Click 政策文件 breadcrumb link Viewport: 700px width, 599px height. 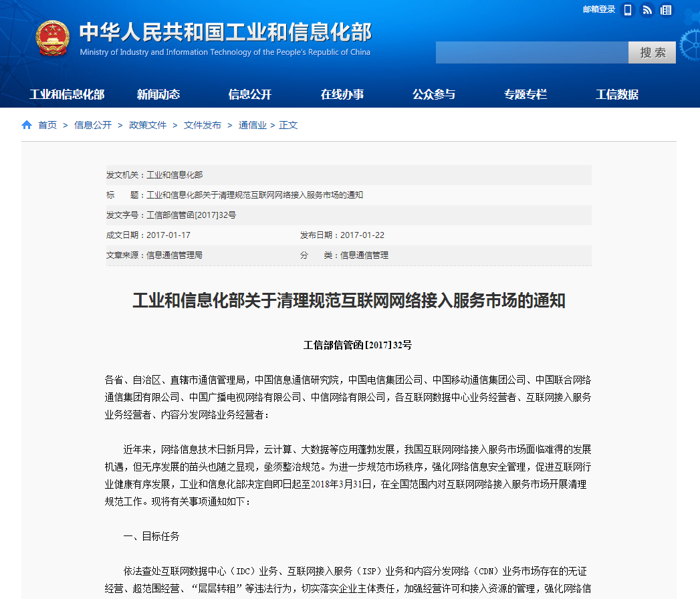click(148, 125)
